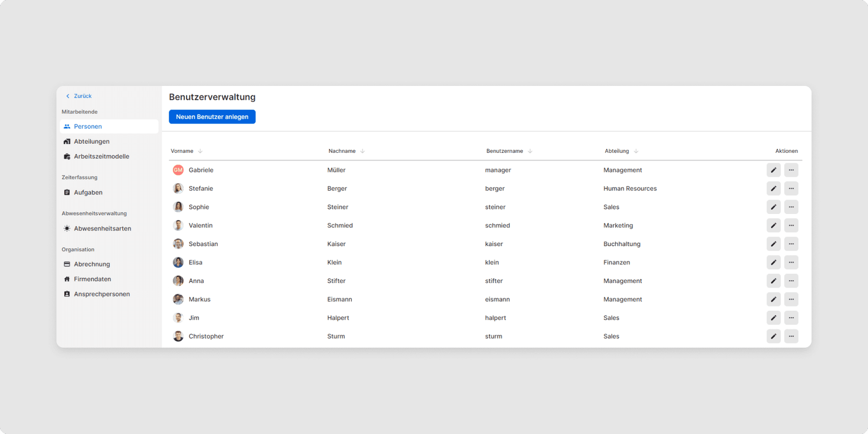Go to Arbeitszeitmodelle in the sidebar
868x434 pixels.
101,156
